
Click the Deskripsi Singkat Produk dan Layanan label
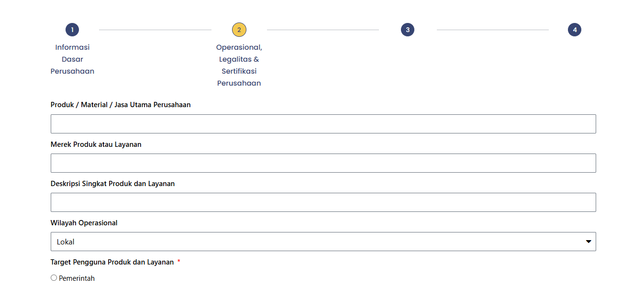113,183
